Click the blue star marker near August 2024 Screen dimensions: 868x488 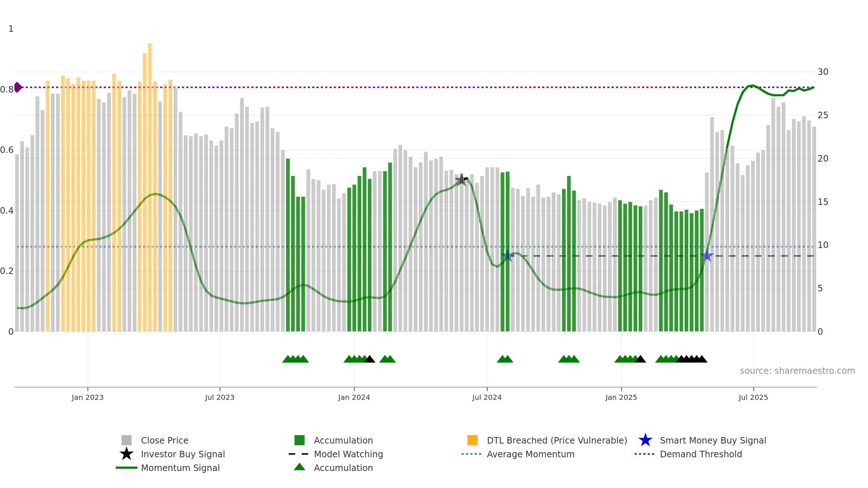pos(507,256)
